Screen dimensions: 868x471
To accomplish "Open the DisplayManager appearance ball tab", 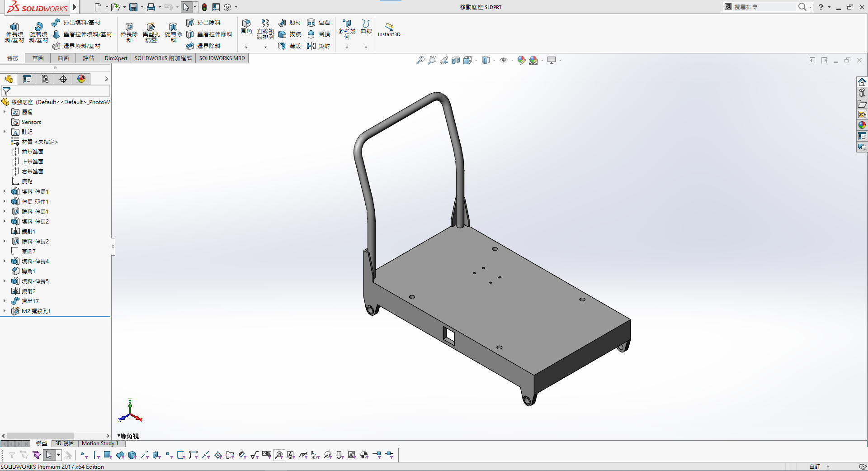I will 81,79.
